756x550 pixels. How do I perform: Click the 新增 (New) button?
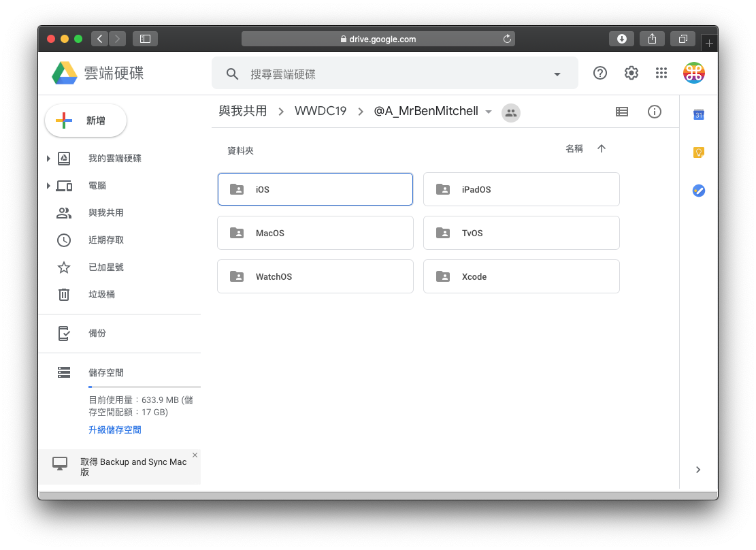point(86,120)
